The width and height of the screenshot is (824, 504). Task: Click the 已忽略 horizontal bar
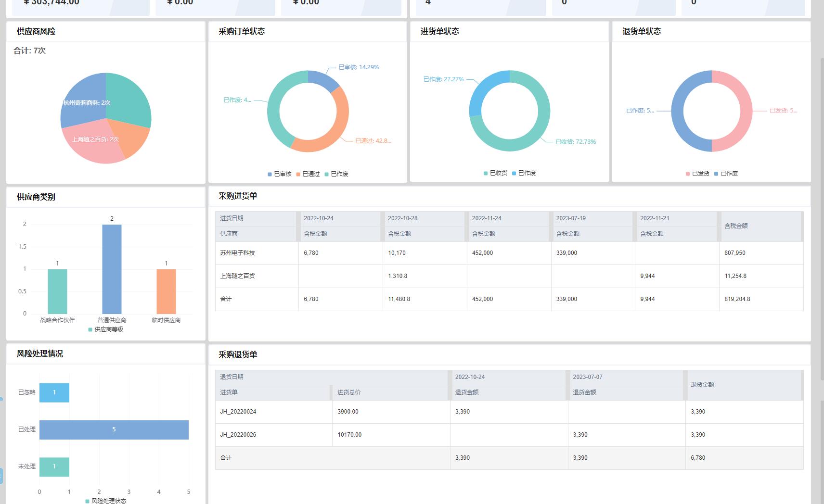point(54,392)
